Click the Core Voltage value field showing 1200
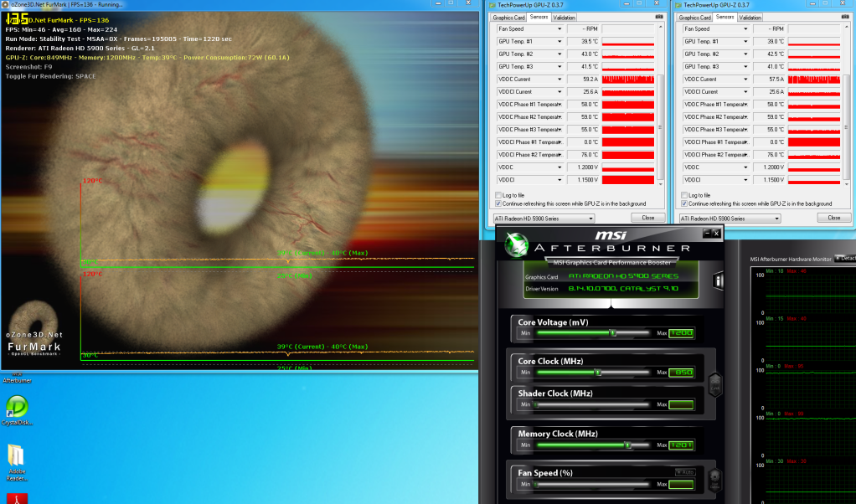The image size is (856, 504). [x=681, y=332]
